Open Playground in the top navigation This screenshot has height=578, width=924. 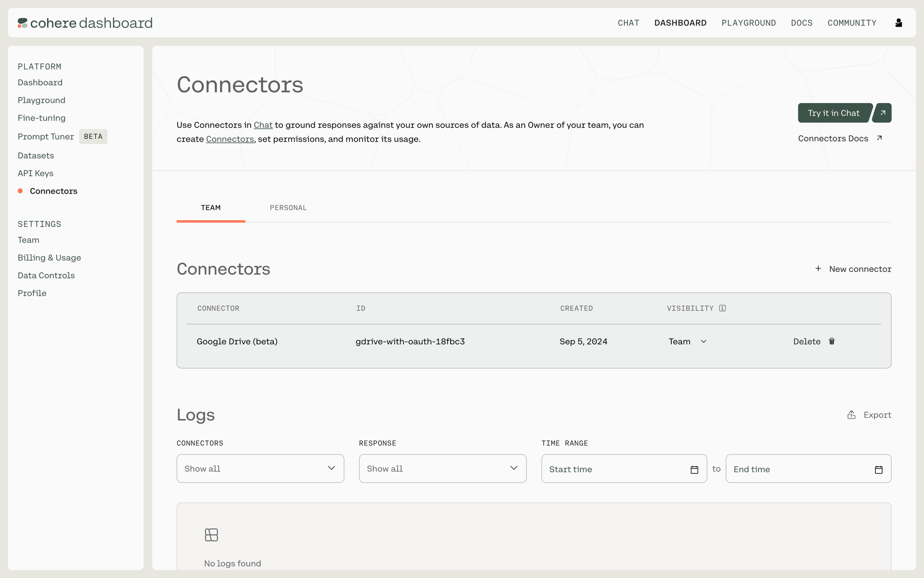click(749, 23)
